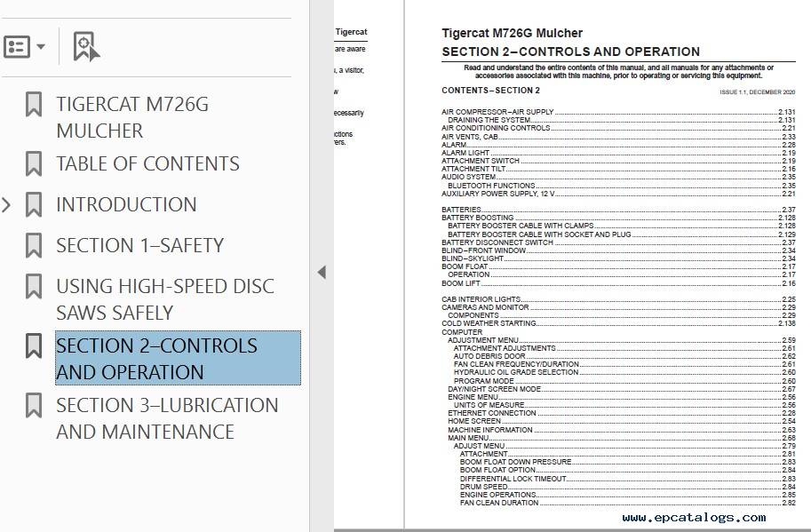Collapse the bookmarks panel with the arrow
This screenshot has width=811, height=532.
(x=322, y=273)
